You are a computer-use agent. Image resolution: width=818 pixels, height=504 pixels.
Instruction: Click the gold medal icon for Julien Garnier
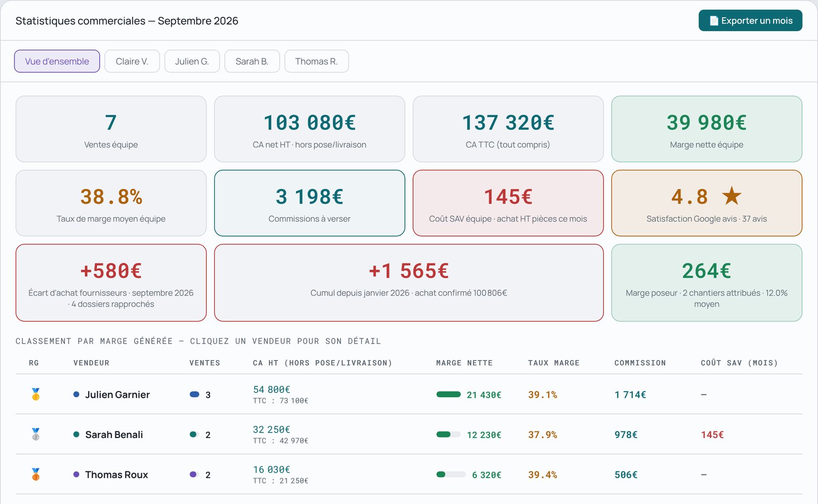(36, 394)
